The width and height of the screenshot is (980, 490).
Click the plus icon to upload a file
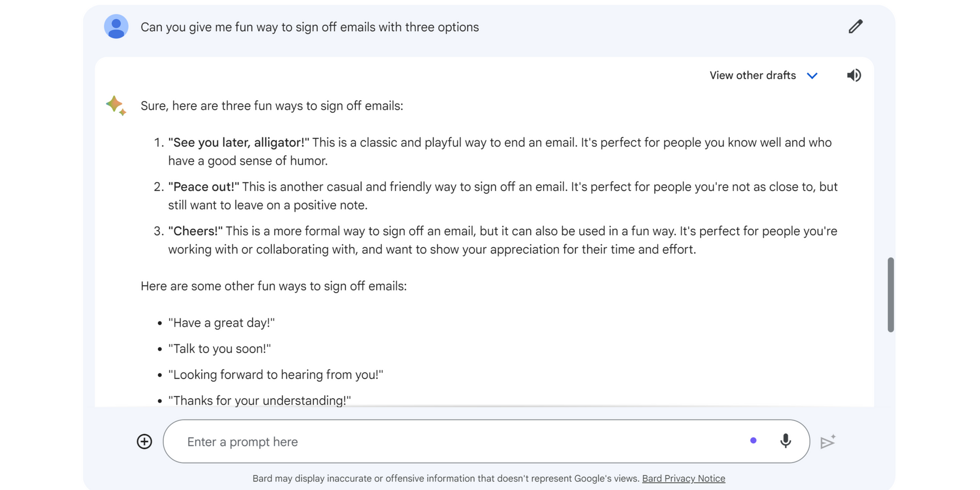(145, 441)
